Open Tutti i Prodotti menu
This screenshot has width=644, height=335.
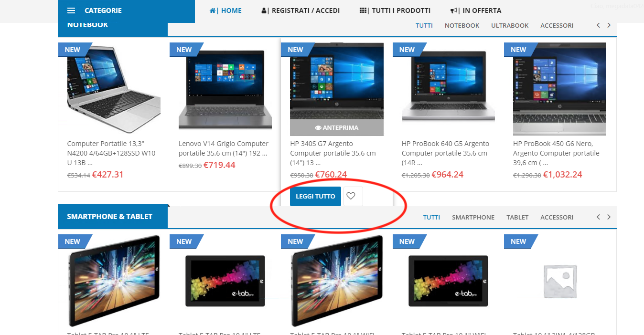click(x=395, y=10)
